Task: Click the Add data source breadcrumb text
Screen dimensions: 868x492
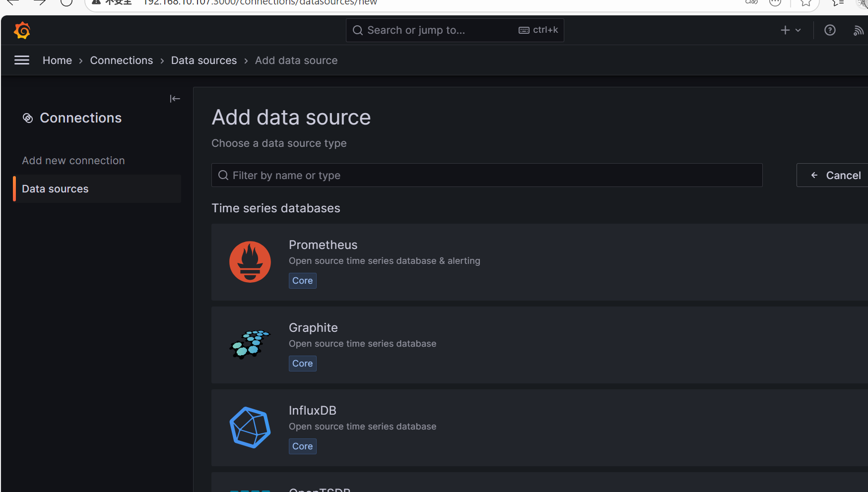Action: [x=296, y=61]
